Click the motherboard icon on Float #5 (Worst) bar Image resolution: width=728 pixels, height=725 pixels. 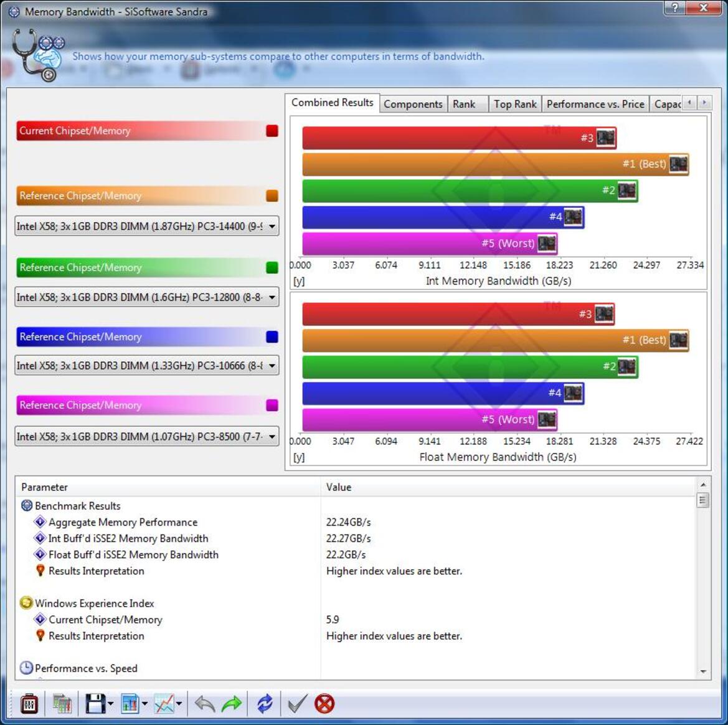546,419
